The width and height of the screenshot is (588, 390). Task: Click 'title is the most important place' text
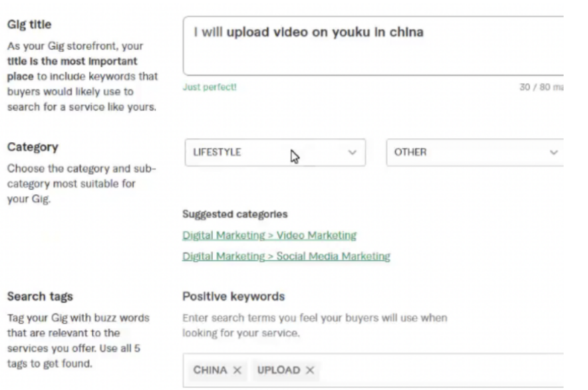pos(72,69)
